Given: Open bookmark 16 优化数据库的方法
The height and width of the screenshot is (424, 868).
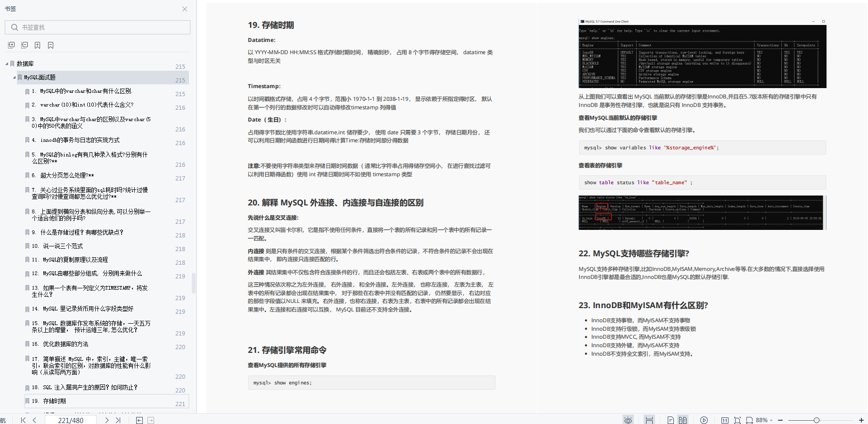Looking at the screenshot, I should click(x=60, y=344).
